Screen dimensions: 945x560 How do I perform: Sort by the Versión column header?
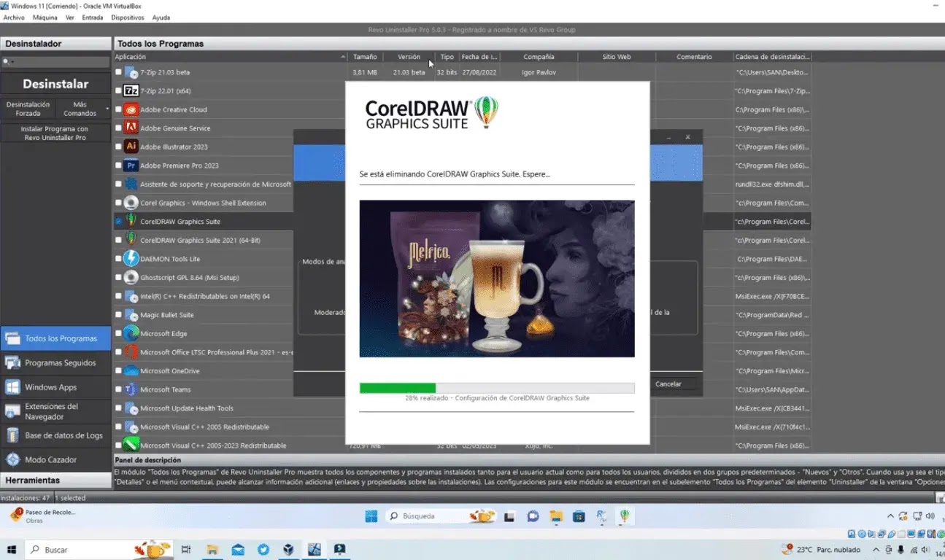[x=409, y=57]
